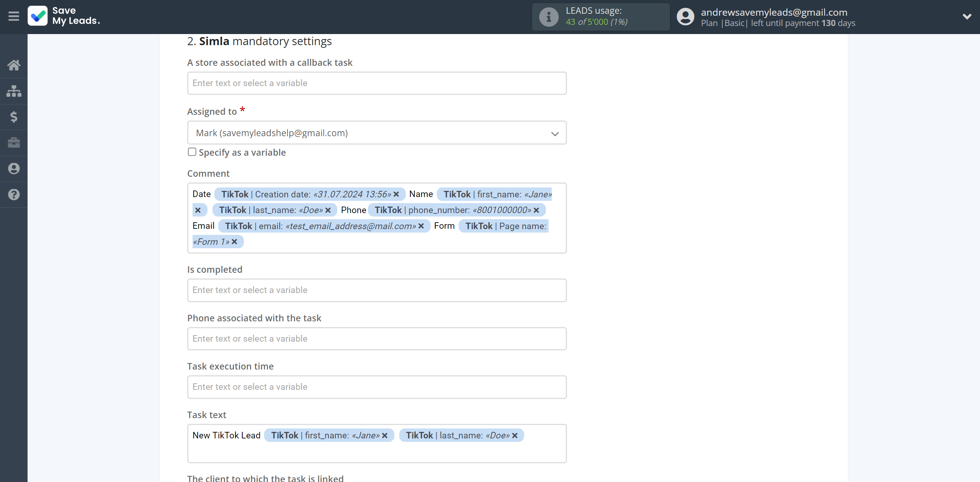Remove last_name Doe tag from Comment

pos(328,210)
